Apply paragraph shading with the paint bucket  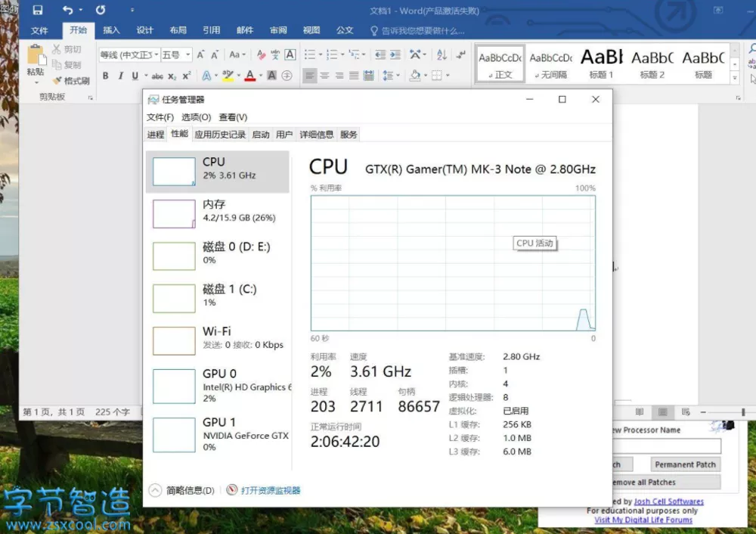click(414, 76)
